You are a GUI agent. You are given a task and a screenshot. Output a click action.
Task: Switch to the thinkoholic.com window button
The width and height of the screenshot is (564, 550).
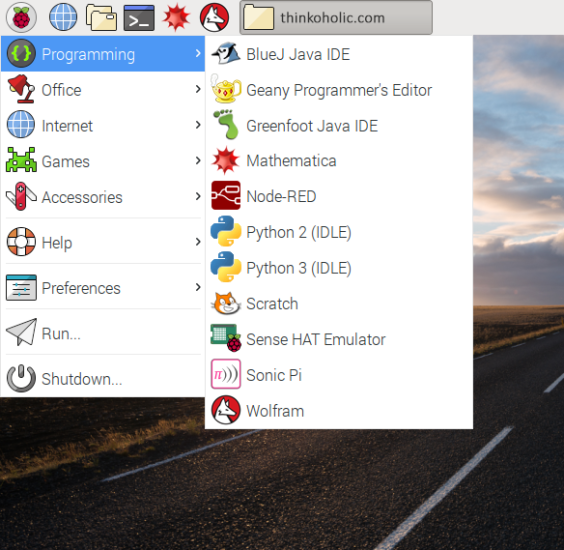336,17
